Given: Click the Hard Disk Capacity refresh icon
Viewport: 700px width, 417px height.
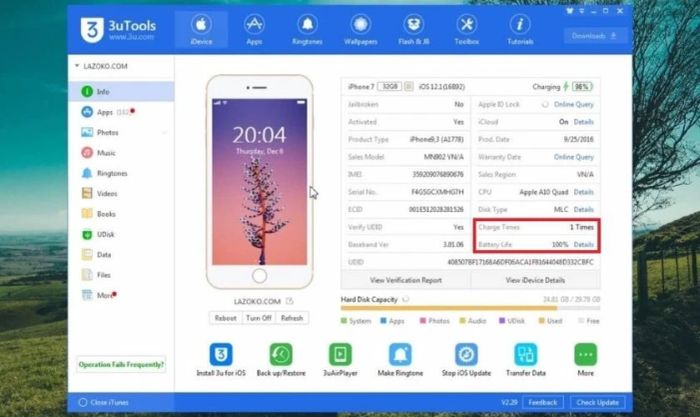Looking at the screenshot, I should point(405,299).
